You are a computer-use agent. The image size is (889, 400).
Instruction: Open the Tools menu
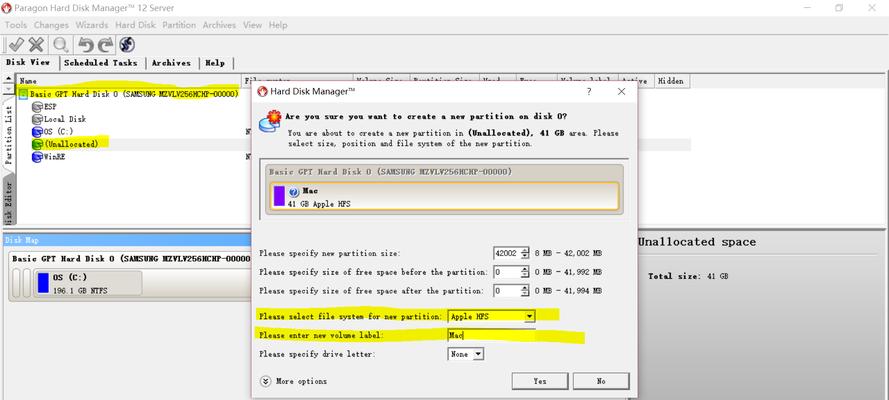[16, 25]
